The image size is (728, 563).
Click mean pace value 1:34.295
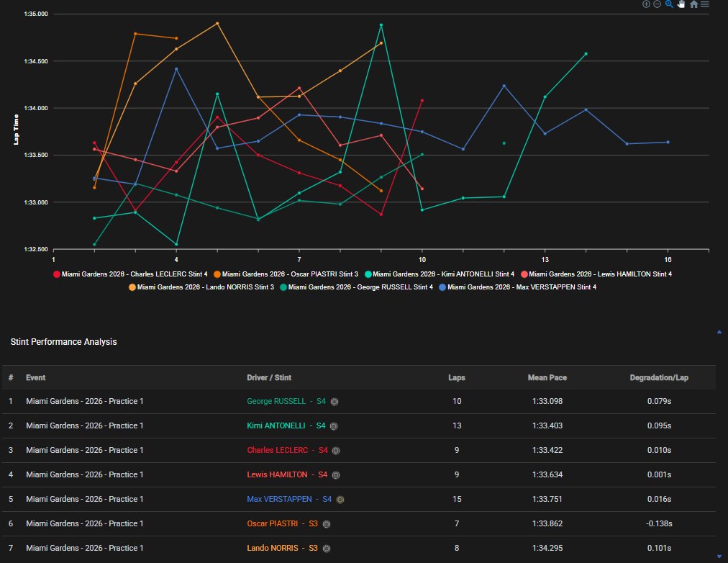547,548
